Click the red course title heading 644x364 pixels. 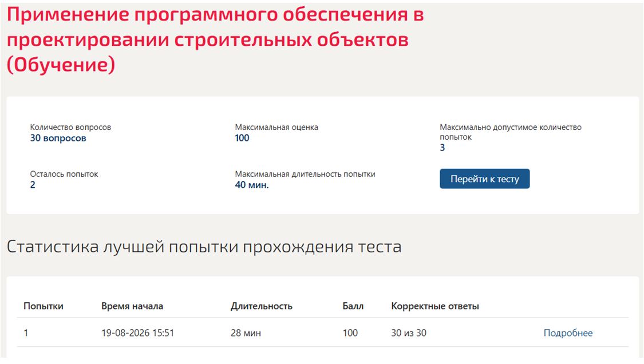(x=215, y=39)
